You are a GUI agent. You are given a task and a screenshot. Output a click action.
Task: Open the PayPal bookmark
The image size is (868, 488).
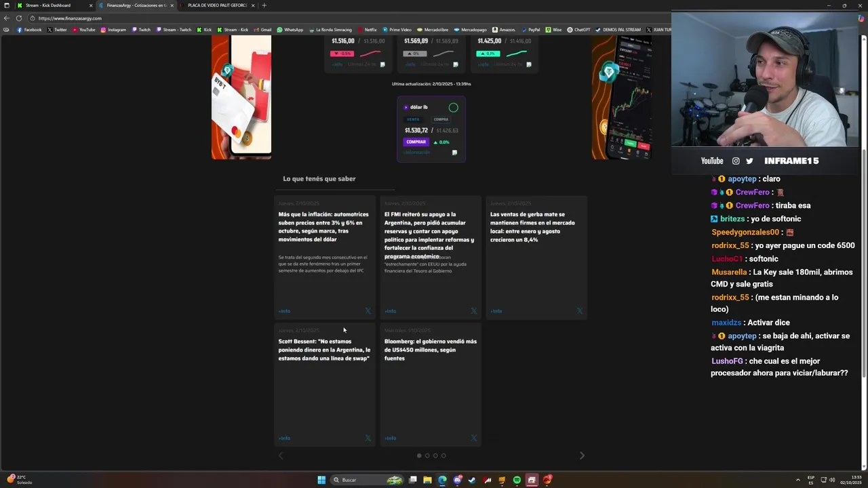[x=530, y=30]
